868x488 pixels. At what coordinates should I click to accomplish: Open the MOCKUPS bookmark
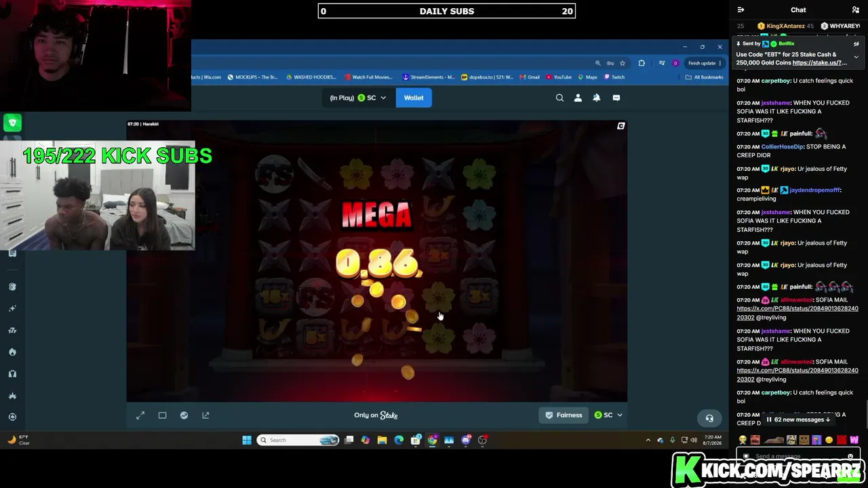252,77
